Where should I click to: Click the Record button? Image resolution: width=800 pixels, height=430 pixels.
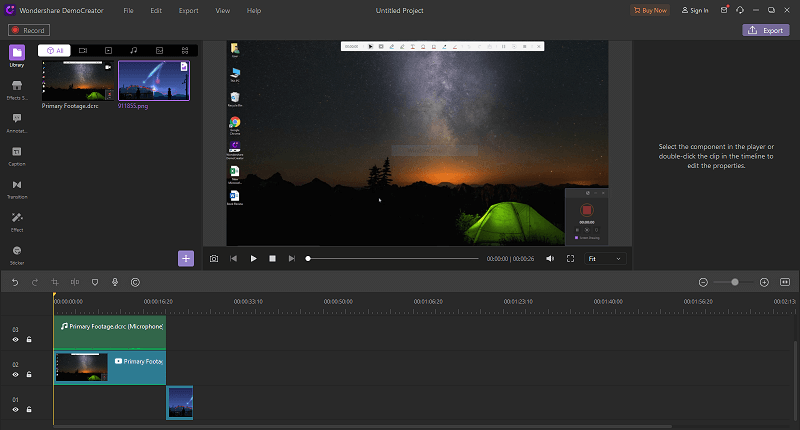[x=29, y=30]
